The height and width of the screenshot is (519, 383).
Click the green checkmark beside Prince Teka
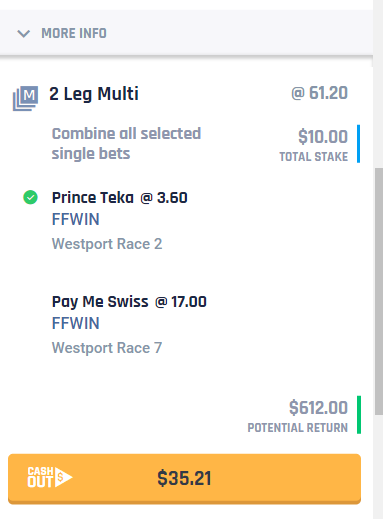(30, 197)
